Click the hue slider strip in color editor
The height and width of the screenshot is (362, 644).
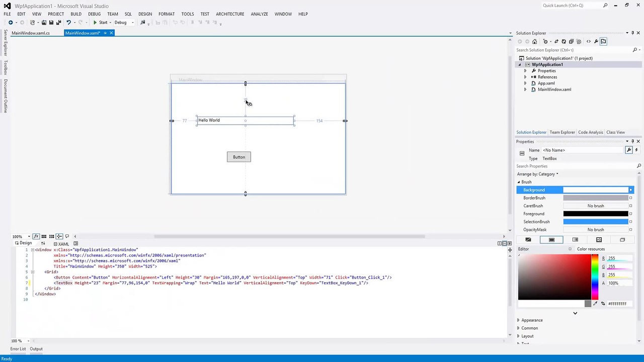tap(595, 277)
